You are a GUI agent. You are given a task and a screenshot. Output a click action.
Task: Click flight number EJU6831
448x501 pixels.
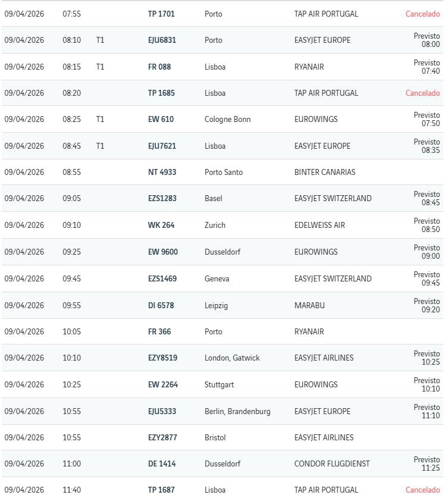[x=162, y=40]
